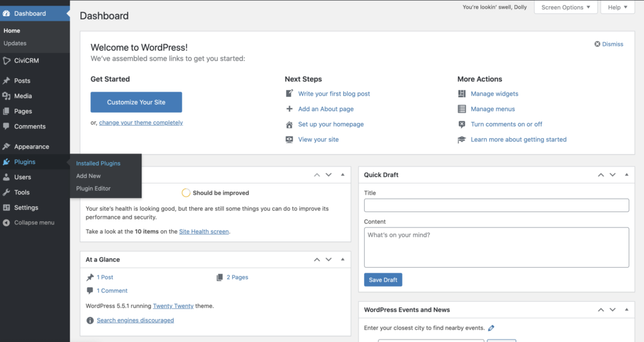Click the CiviCRM logo icon
644x342 pixels.
coord(6,61)
